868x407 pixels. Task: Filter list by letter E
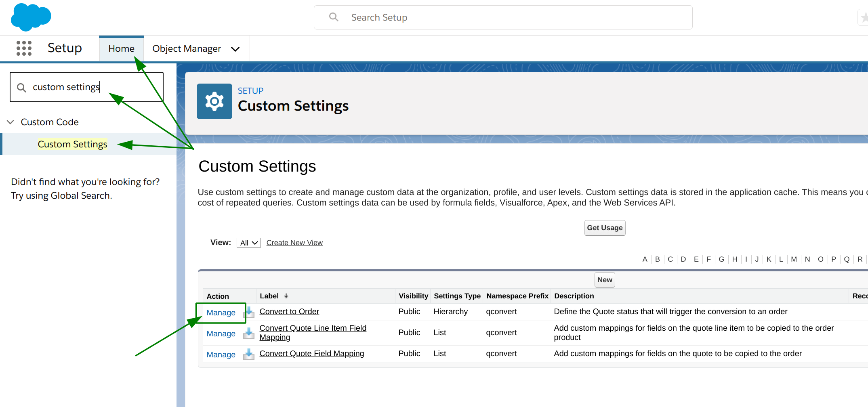tap(696, 259)
